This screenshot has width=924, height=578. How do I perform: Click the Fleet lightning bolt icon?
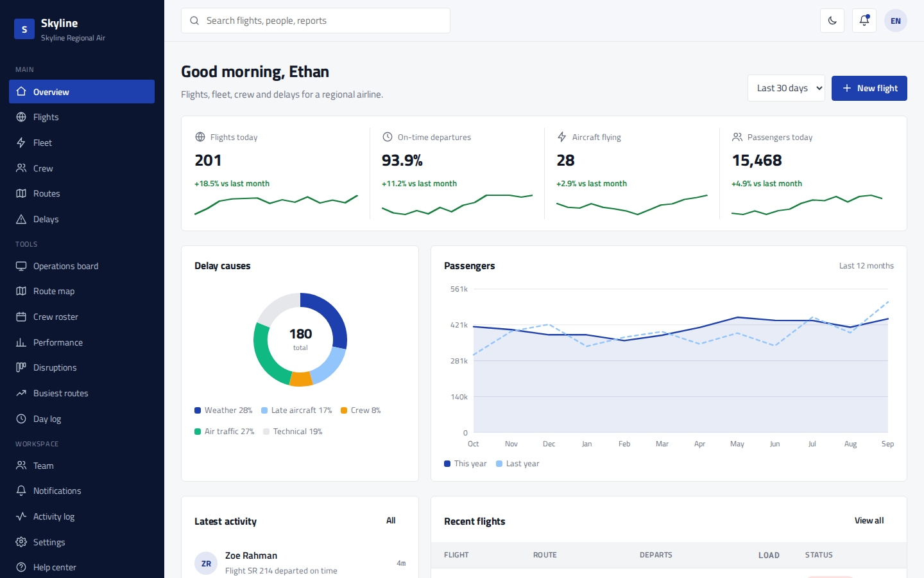coord(21,143)
